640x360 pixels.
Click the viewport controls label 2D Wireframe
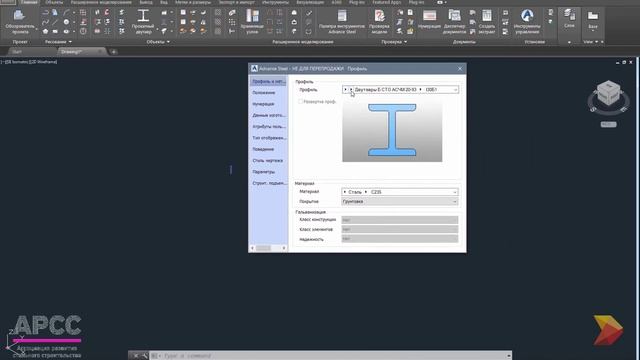43,62
